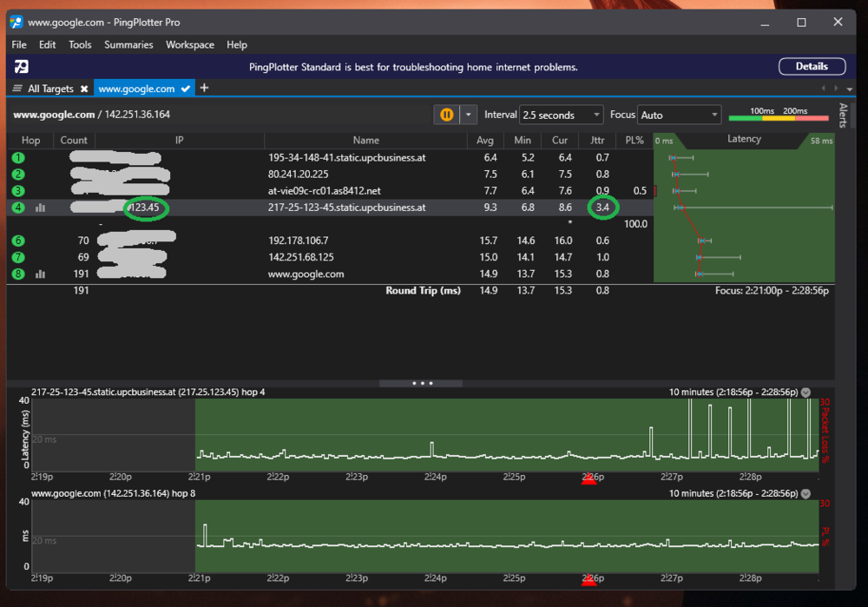This screenshot has width=868, height=607.
Task: Click the PingPlotter logo in the blue banner
Action: click(22, 67)
